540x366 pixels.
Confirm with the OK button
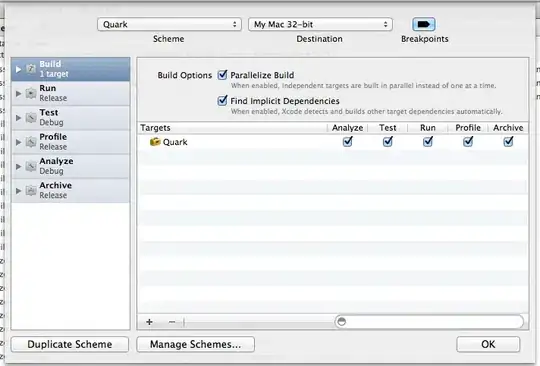(x=488, y=344)
